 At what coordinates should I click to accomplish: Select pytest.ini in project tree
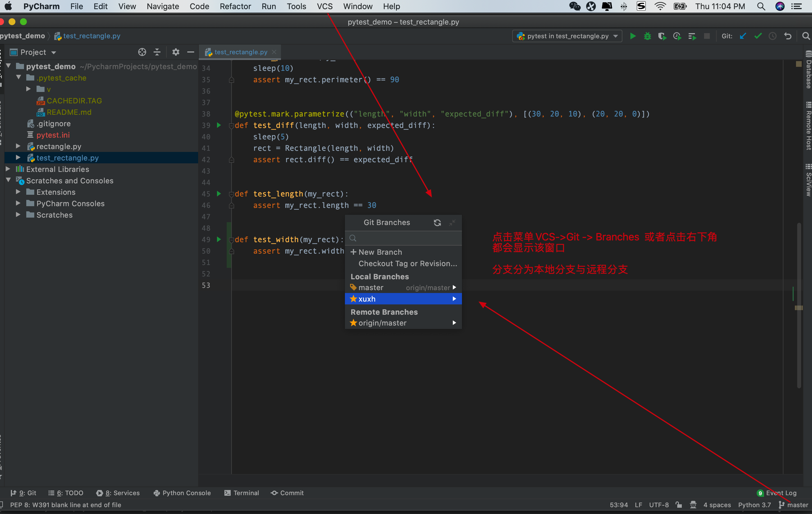pos(53,135)
